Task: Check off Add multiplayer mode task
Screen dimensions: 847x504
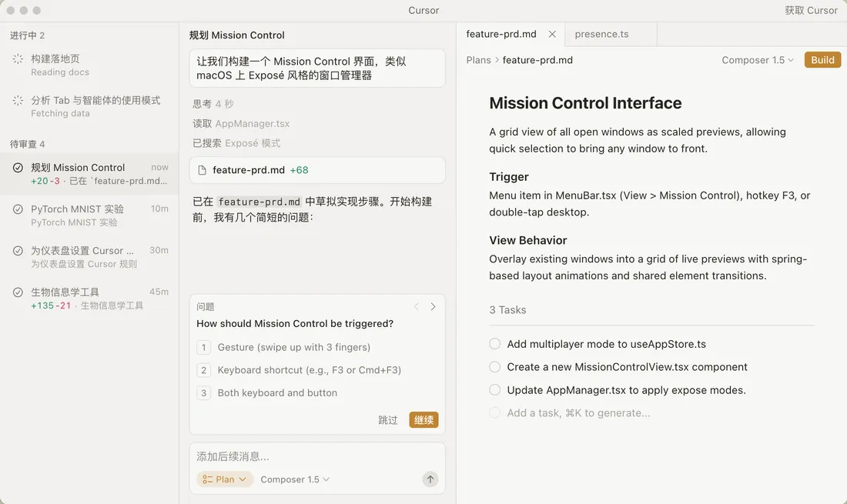Action: 495,344
